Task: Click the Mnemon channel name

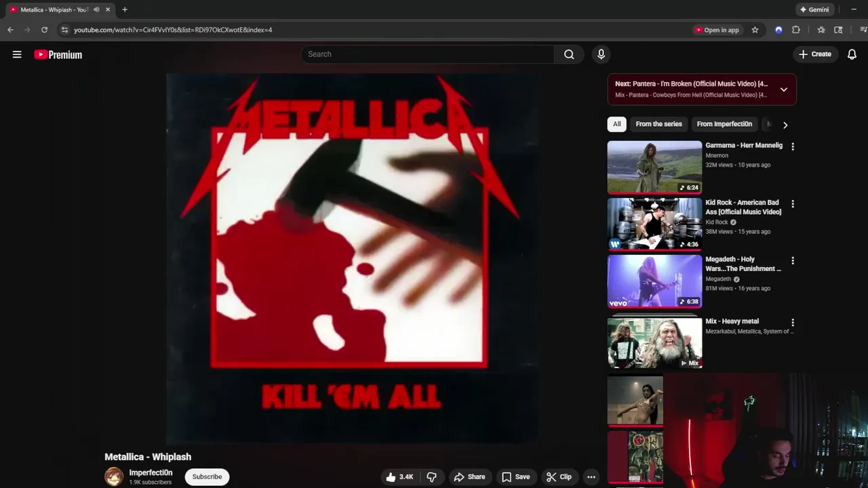Action: 717,155
